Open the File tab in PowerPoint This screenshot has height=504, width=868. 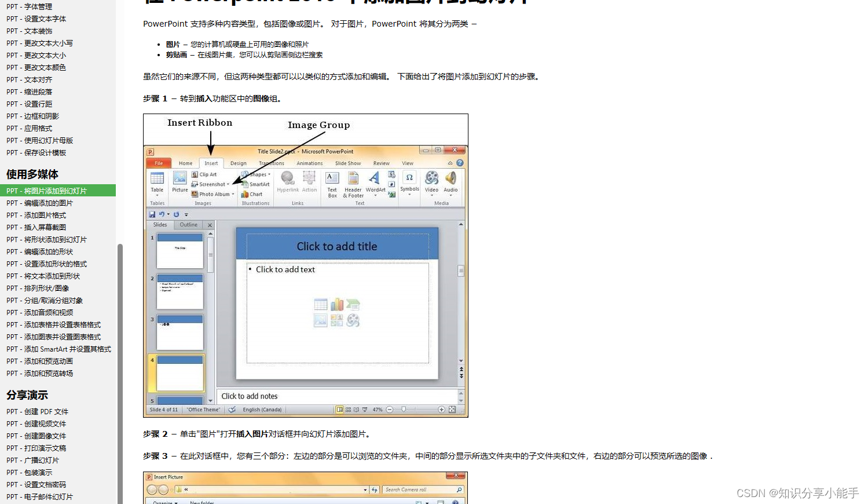[159, 163]
